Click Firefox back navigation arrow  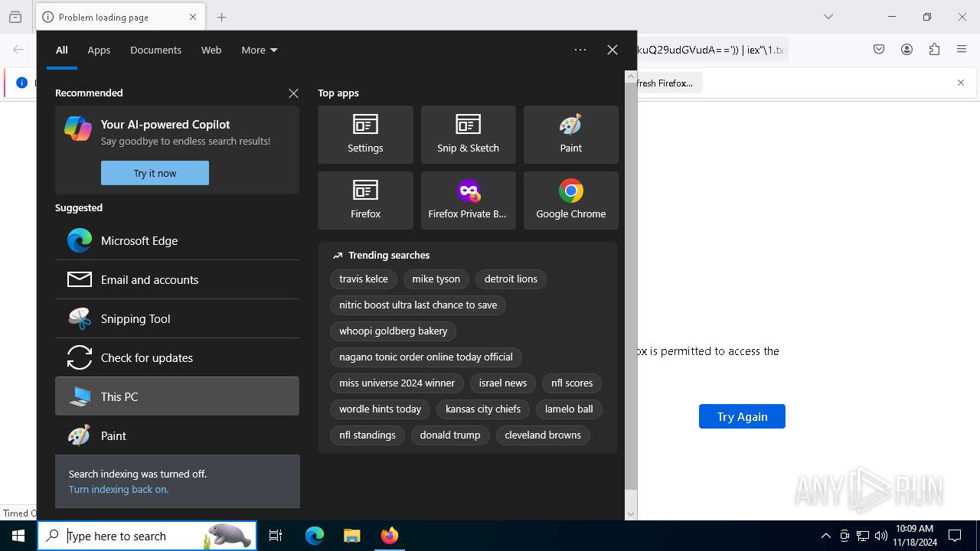(18, 50)
